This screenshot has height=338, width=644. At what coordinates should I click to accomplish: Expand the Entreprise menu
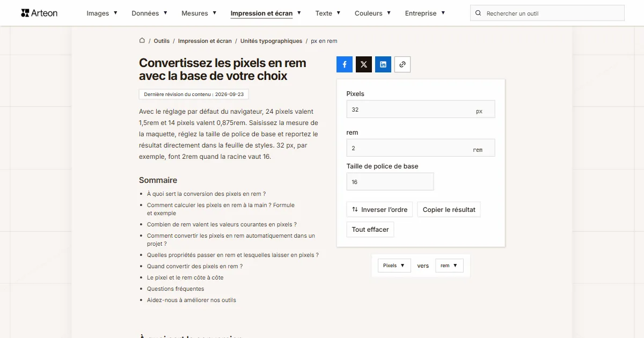pyautogui.click(x=425, y=13)
